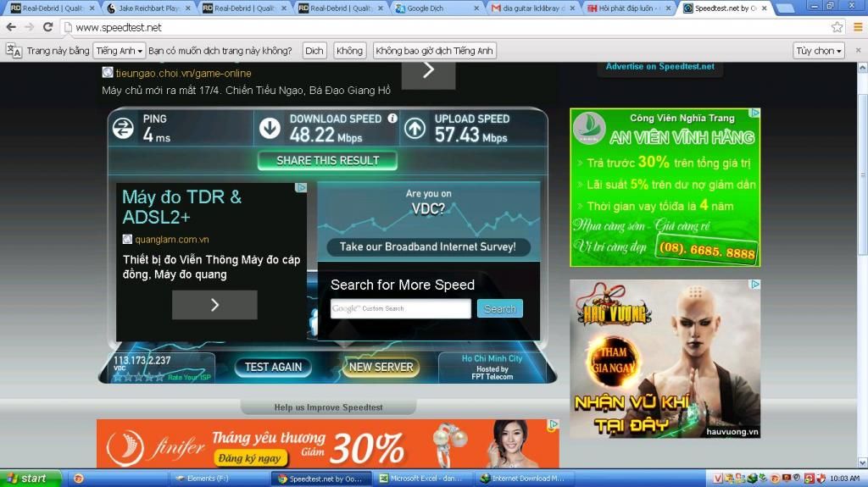Click Đăng ký ngay on the finifer banner
868x487 pixels.
tap(249, 457)
